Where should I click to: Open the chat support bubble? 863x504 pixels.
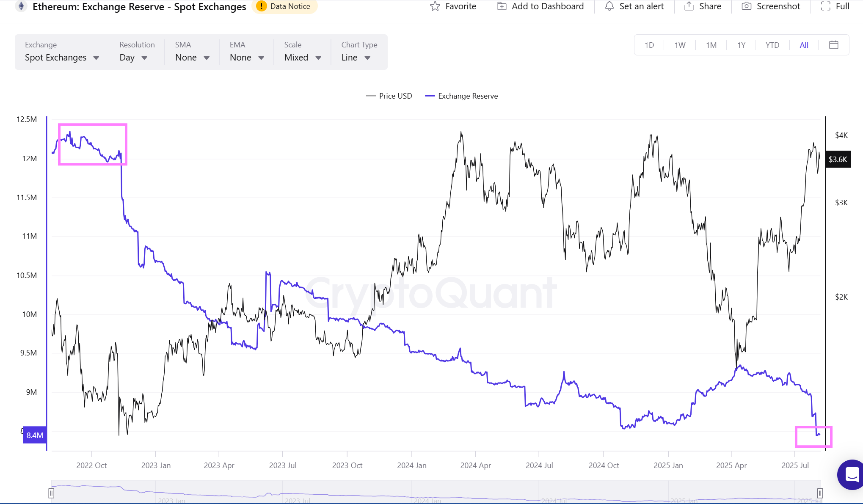coord(851,474)
